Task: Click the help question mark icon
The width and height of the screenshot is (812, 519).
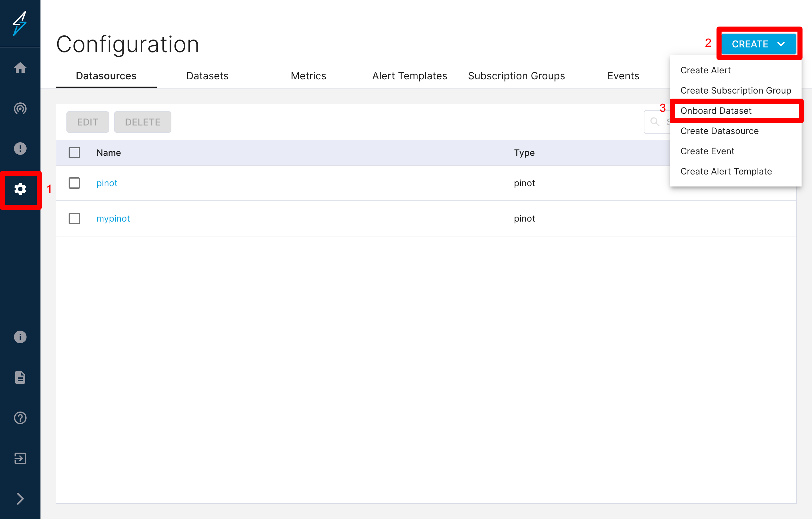Action: point(20,418)
